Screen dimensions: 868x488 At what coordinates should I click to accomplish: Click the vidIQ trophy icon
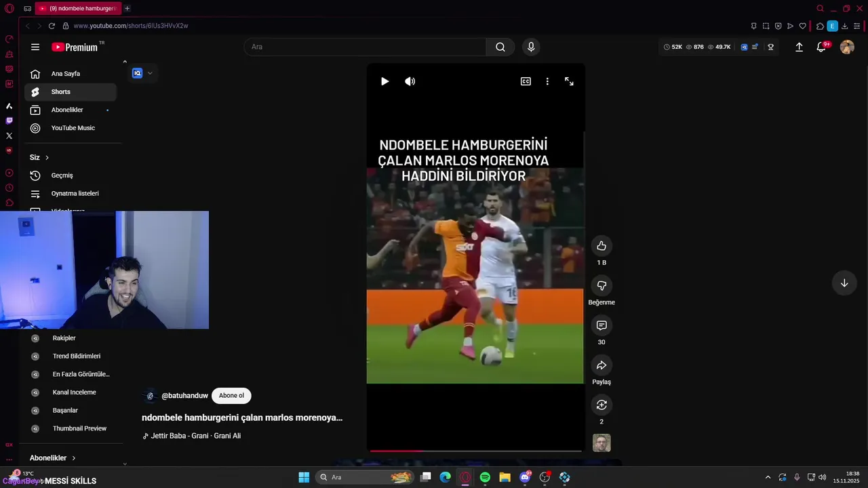click(771, 47)
